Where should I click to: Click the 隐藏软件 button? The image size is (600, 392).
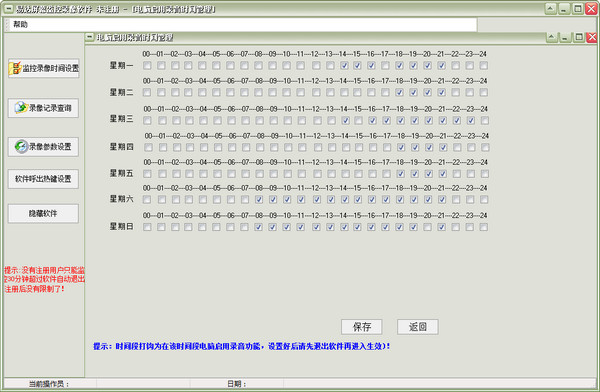(x=43, y=213)
